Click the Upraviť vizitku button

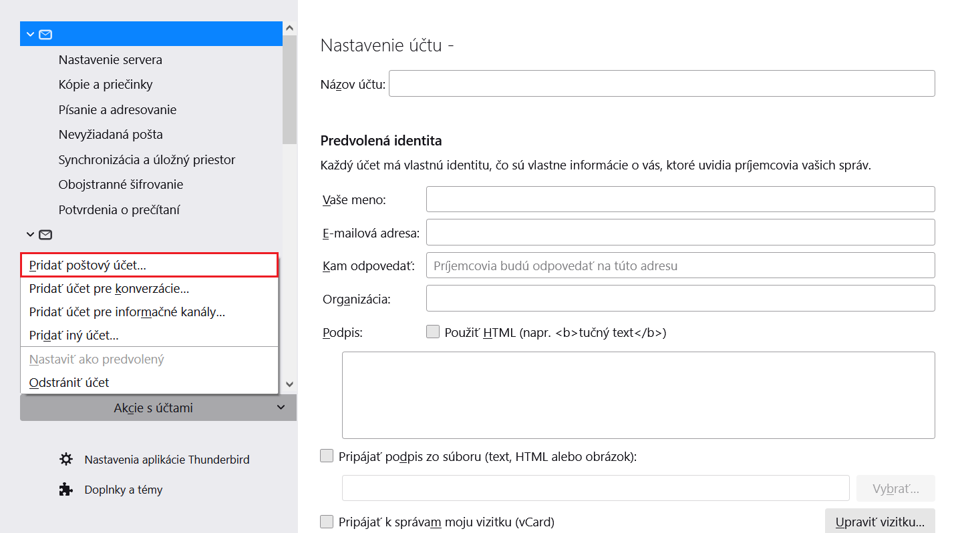click(x=880, y=521)
